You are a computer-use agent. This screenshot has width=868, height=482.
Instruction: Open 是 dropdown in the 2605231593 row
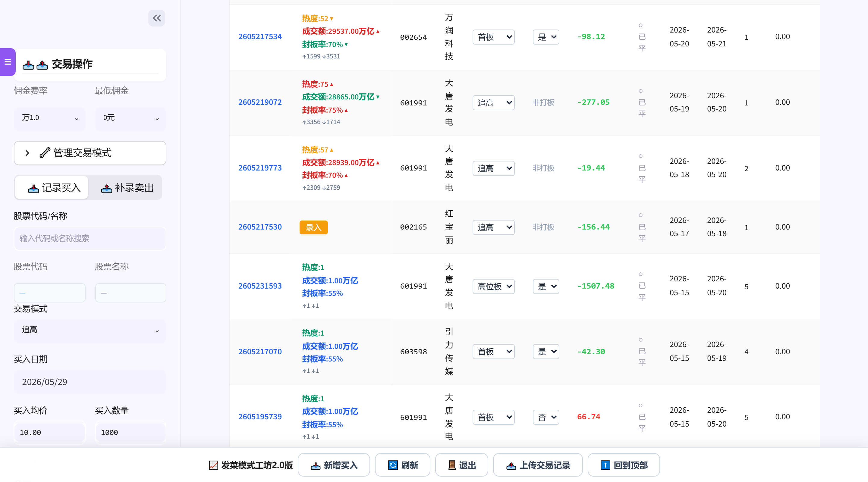click(x=546, y=286)
